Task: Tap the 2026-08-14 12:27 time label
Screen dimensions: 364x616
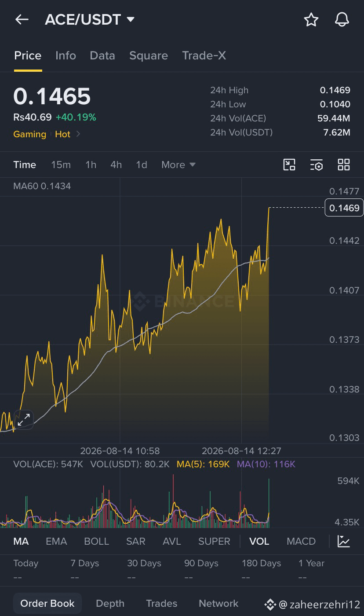Action: (x=241, y=451)
